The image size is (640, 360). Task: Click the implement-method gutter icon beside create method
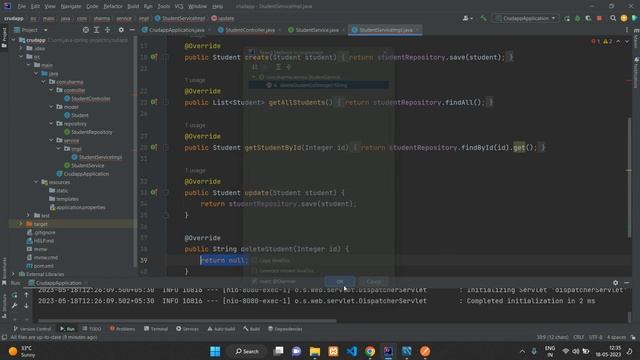153,57
